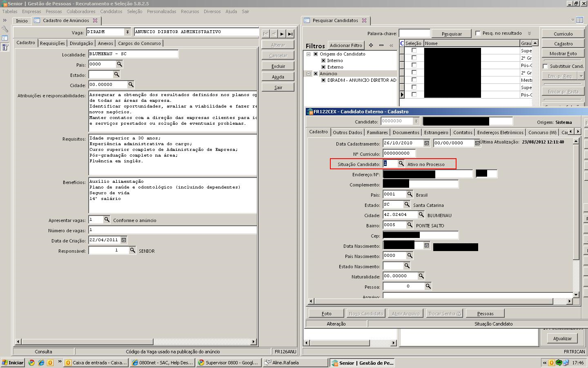
Task: Collapse the Origem do Candidato tree node
Action: coord(309,54)
